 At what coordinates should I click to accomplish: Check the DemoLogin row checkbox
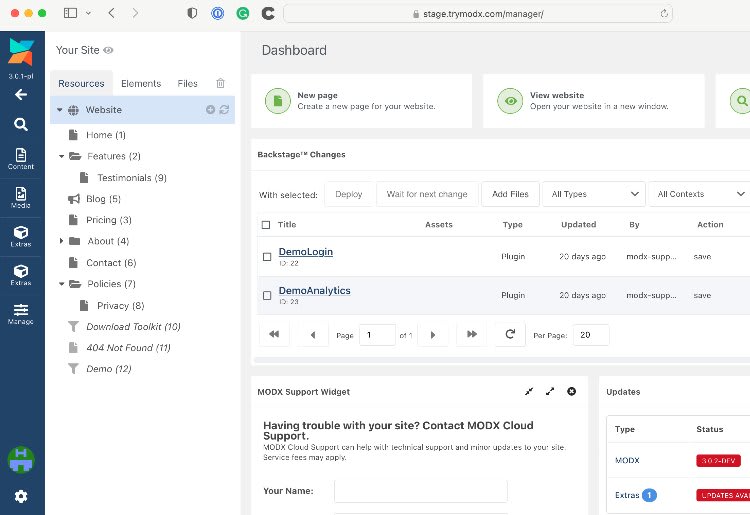click(267, 257)
